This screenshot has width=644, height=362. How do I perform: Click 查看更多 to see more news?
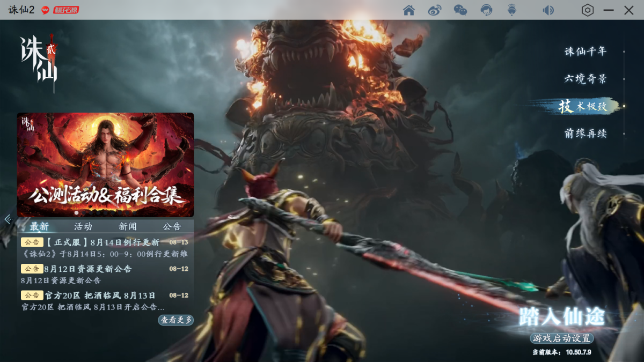click(x=175, y=320)
